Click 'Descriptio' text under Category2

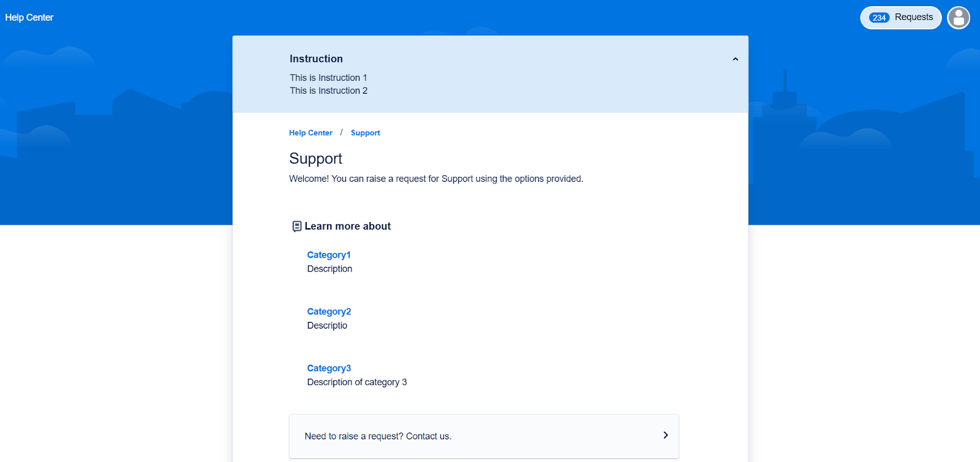coord(327,326)
